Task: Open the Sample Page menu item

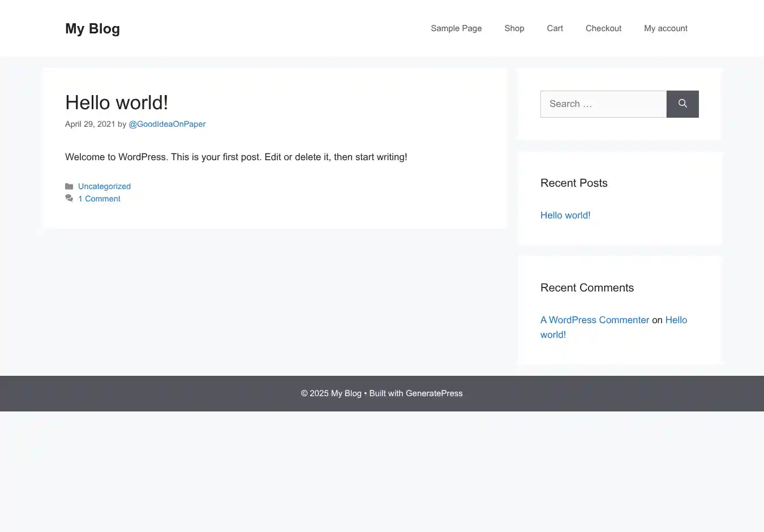Action: tap(456, 28)
